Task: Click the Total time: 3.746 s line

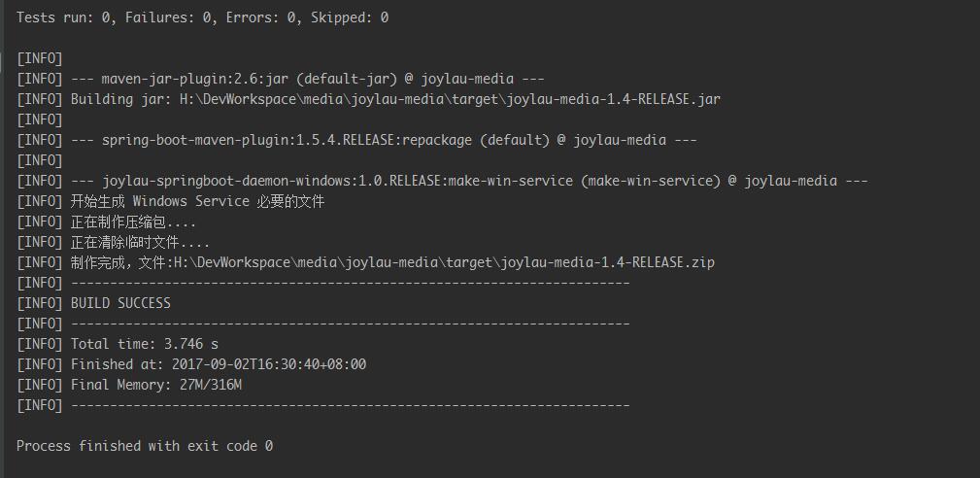Action: (x=118, y=344)
